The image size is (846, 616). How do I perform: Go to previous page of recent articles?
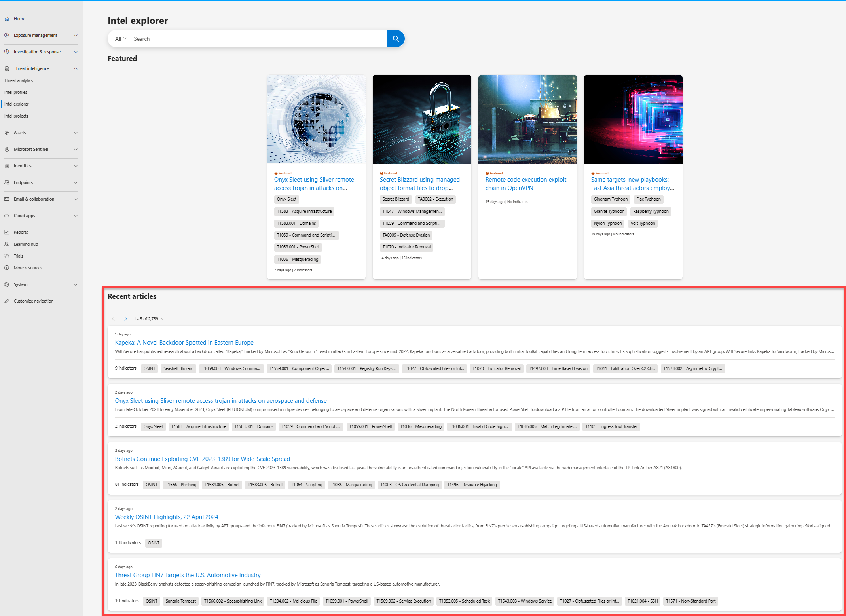point(114,319)
